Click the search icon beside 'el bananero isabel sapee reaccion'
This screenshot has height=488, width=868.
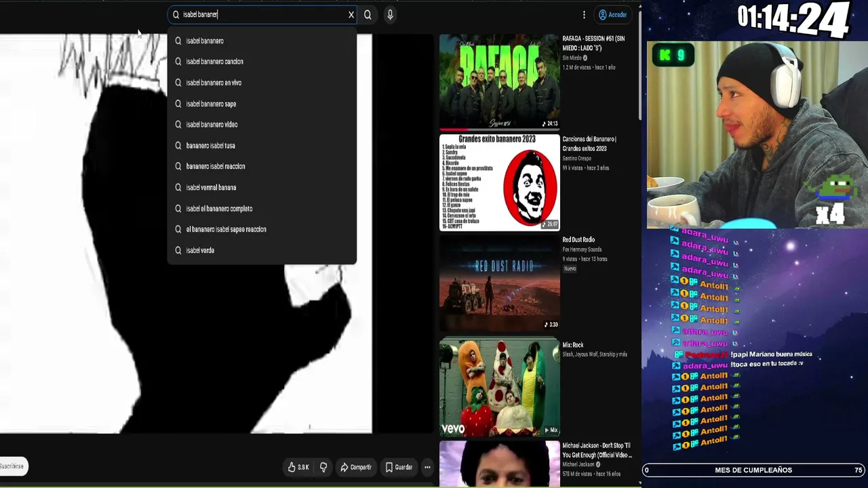tap(178, 230)
